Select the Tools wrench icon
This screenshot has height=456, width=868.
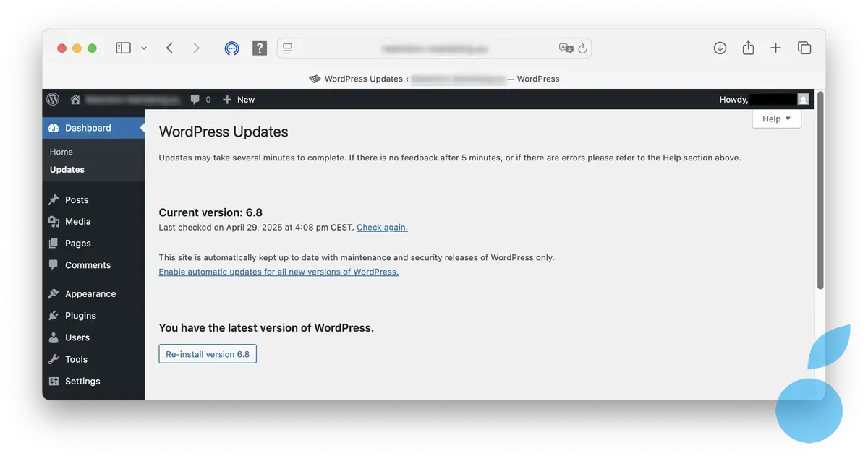54,359
